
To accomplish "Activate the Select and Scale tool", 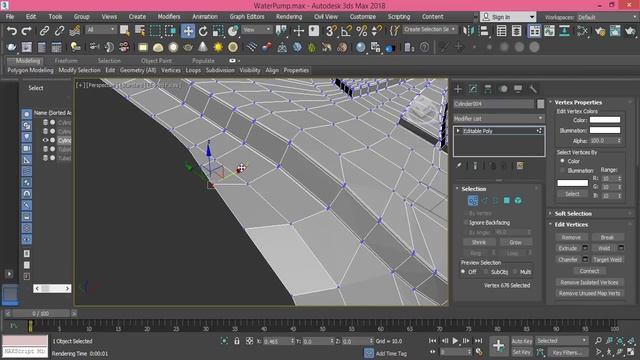I will pyautogui.click(x=218, y=31).
